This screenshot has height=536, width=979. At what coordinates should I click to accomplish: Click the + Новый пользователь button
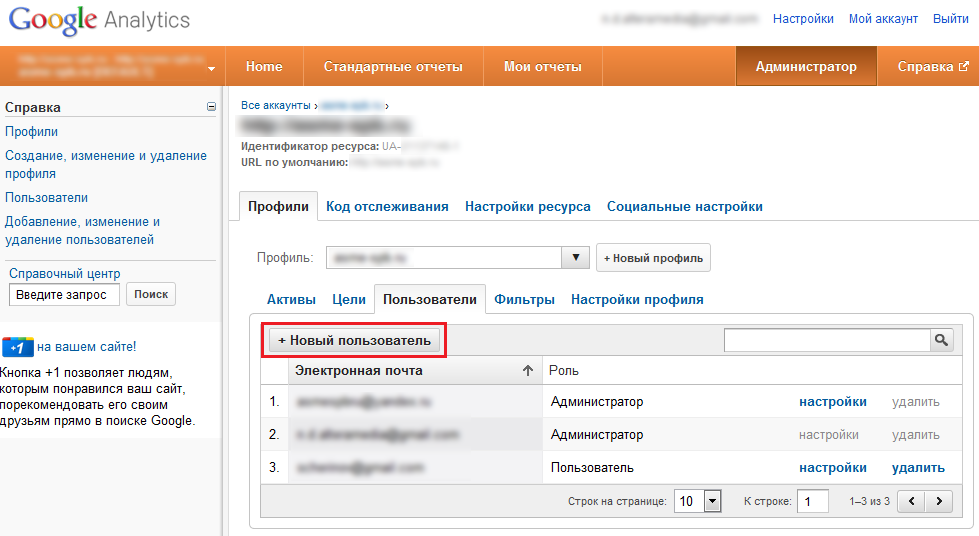(x=354, y=340)
